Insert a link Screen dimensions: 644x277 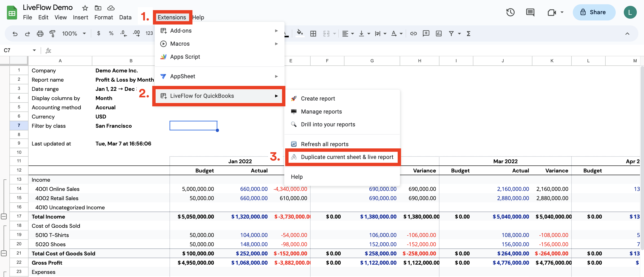413,34
